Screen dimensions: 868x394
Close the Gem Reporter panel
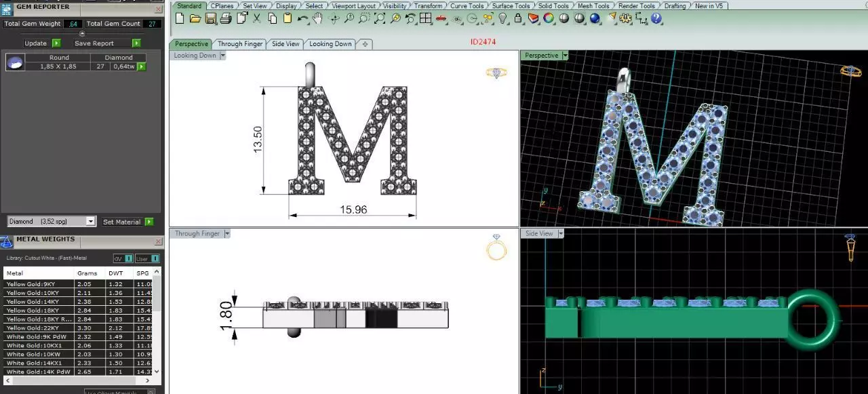(x=158, y=9)
